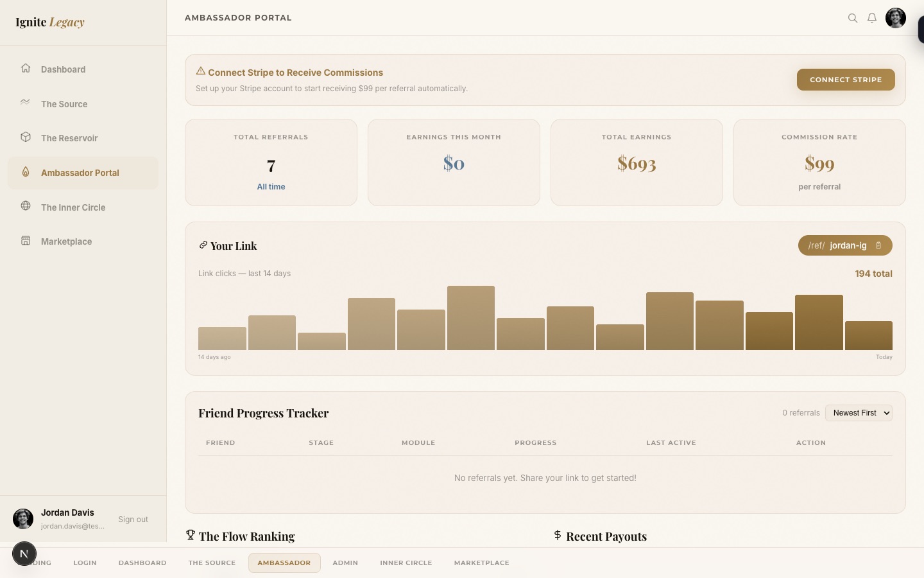This screenshot has width=924, height=578.
Task: Toggle the LOGIN entry in bottom bar
Action: [x=85, y=563]
